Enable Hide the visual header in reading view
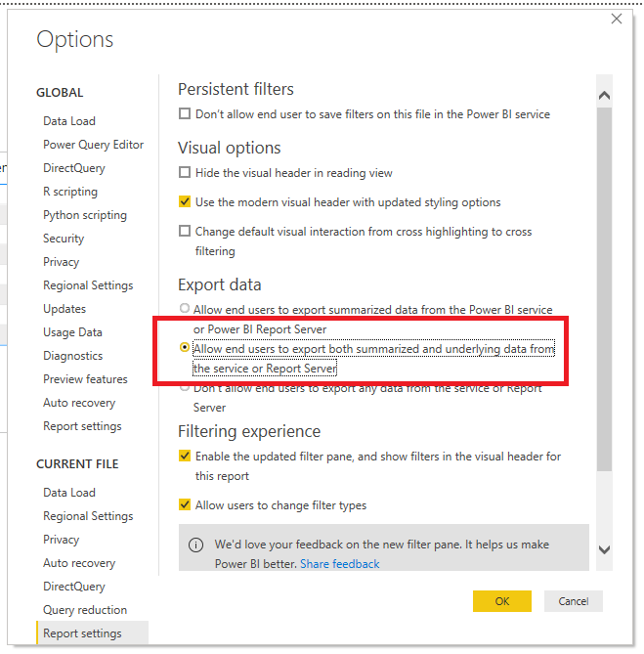This screenshot has height=654, width=644. 185,172
